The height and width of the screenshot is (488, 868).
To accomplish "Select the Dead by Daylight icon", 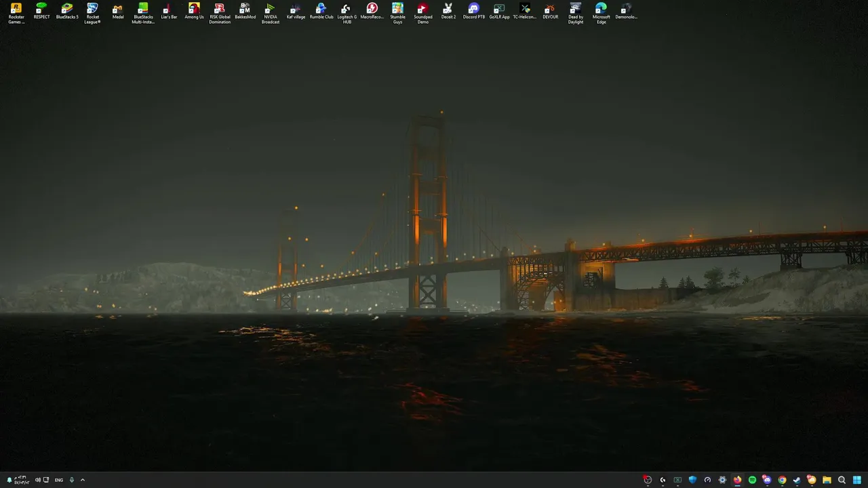I will pos(576,13).
